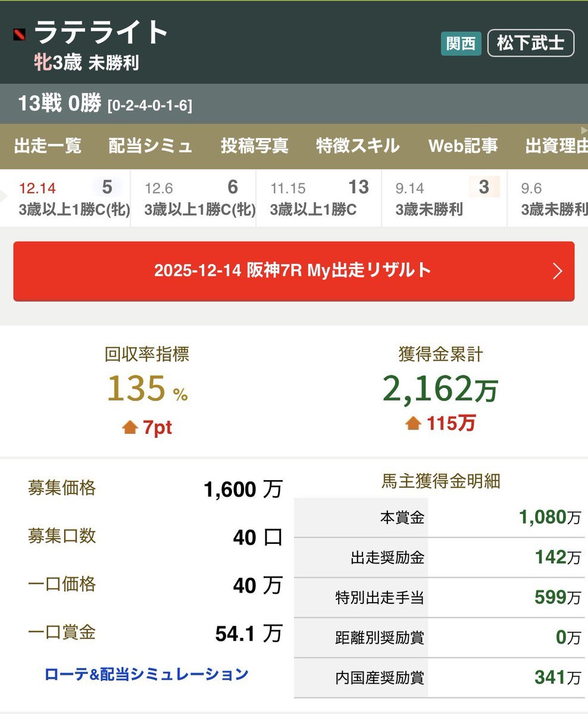Screen dimensions: 588x714
Task: Click the 募集口数 40口 value
Action: point(257,538)
